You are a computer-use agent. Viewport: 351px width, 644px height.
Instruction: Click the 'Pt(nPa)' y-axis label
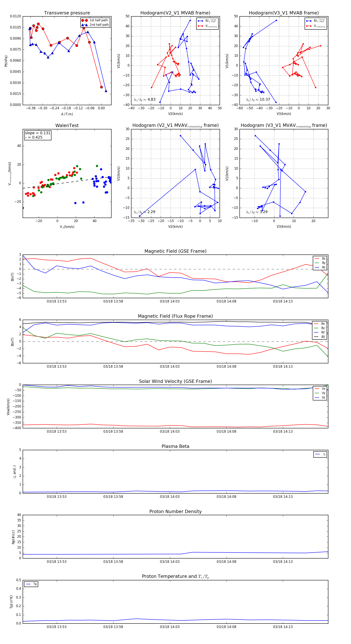pos(6,61)
